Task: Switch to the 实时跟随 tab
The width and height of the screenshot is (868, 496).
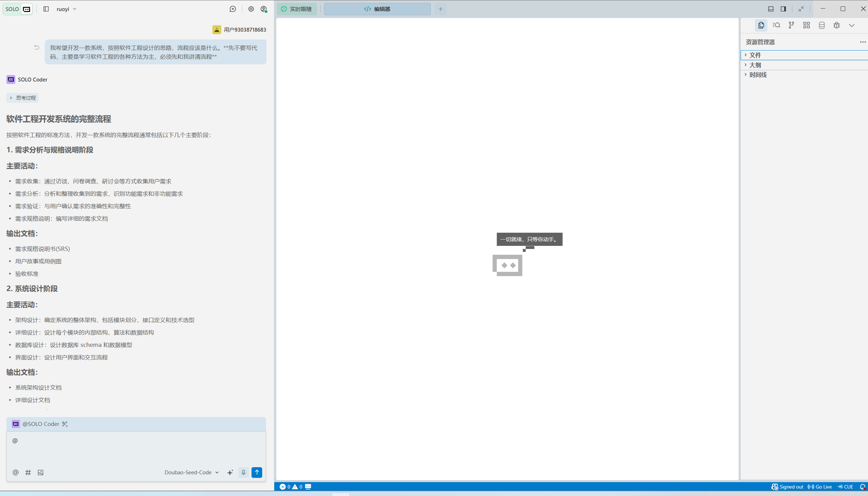Action: point(297,9)
